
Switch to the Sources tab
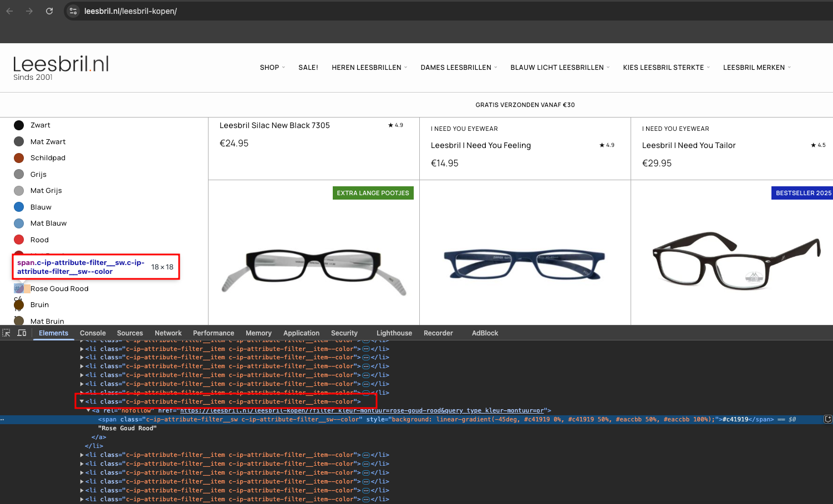(x=130, y=333)
